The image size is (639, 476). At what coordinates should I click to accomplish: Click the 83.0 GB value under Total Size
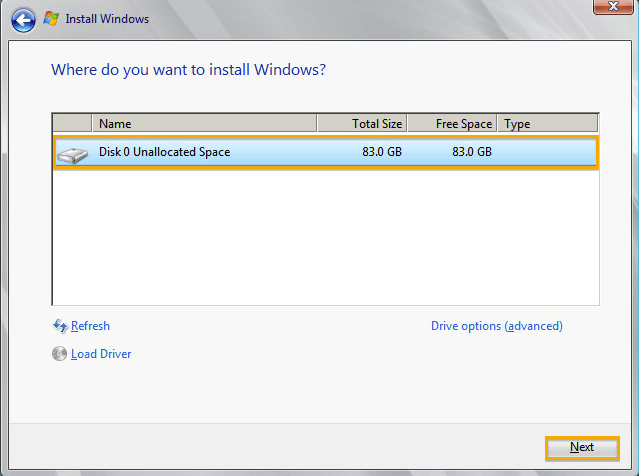pyautogui.click(x=382, y=152)
